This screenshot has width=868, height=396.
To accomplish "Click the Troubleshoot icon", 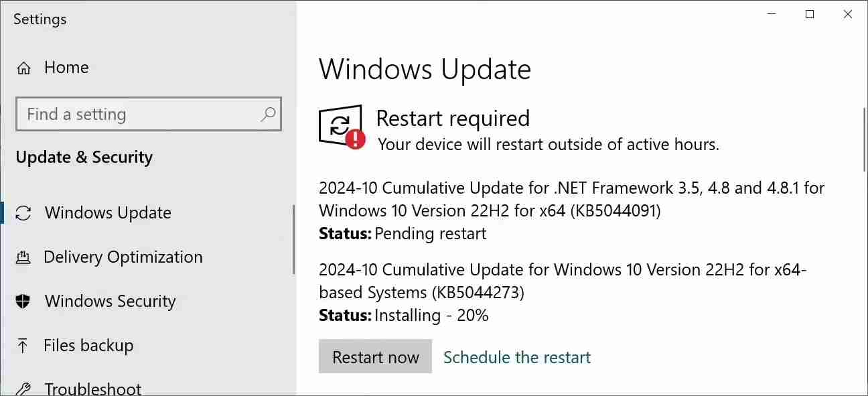I will coord(22,387).
